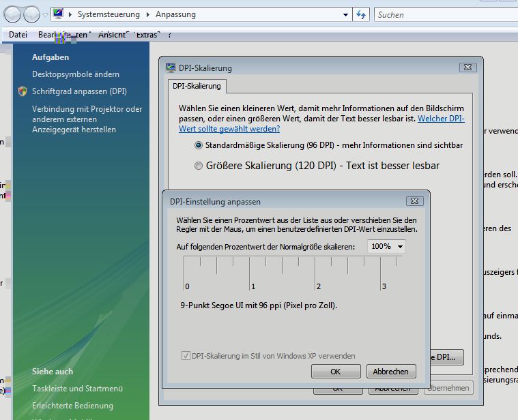
Task: Switch to the DPI-Skalierung tab
Action: [x=197, y=86]
